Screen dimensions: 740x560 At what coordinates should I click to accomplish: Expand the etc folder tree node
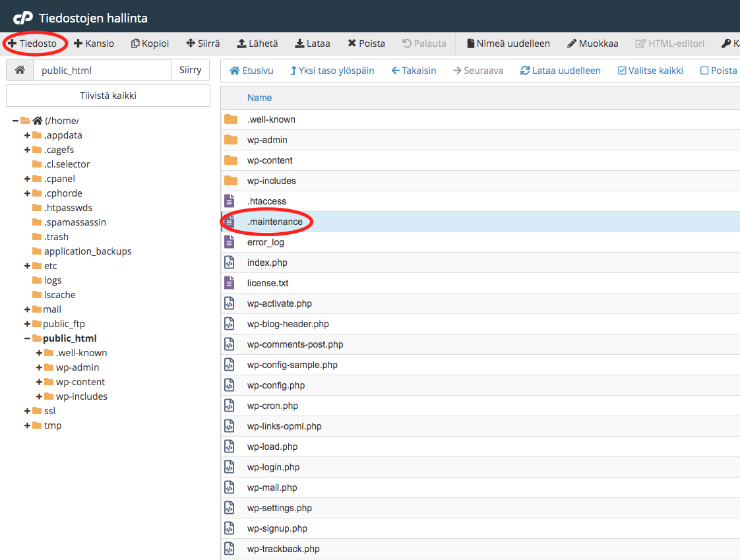click(28, 266)
